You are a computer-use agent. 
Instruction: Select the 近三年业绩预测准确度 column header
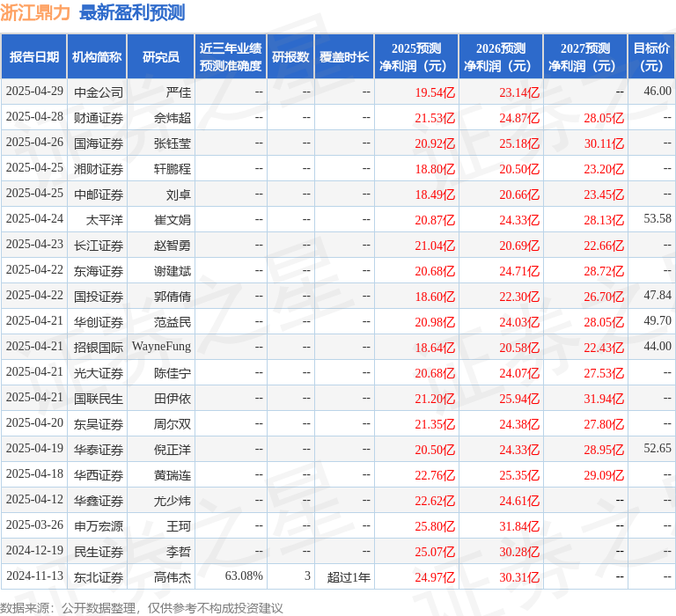coord(231,57)
